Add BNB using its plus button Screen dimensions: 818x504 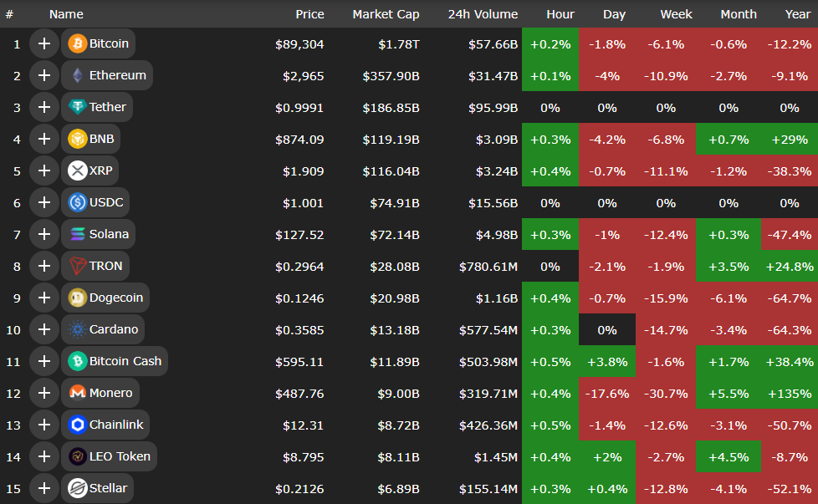coord(44,139)
